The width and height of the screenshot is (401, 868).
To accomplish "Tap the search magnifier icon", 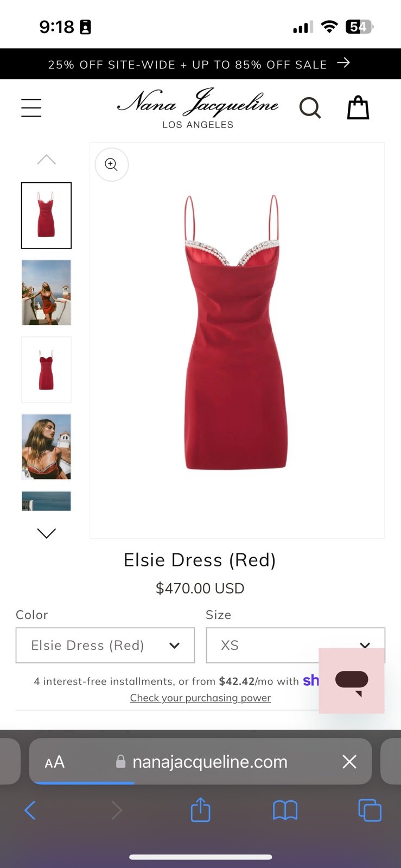I will [310, 108].
